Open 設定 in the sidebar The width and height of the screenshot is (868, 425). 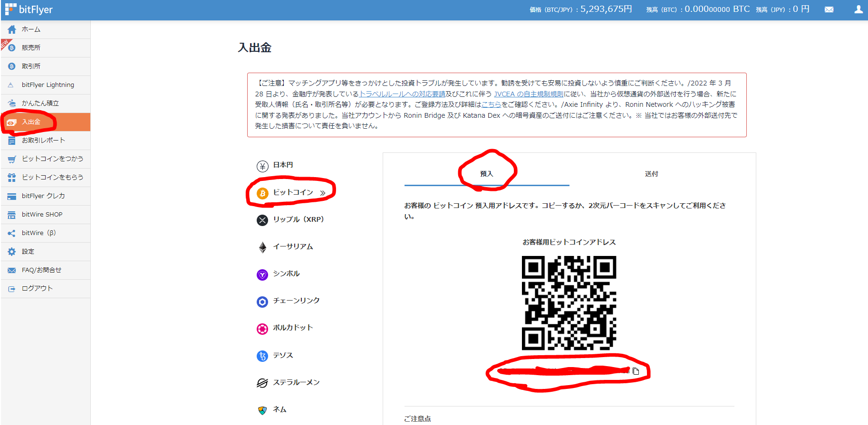click(46, 252)
